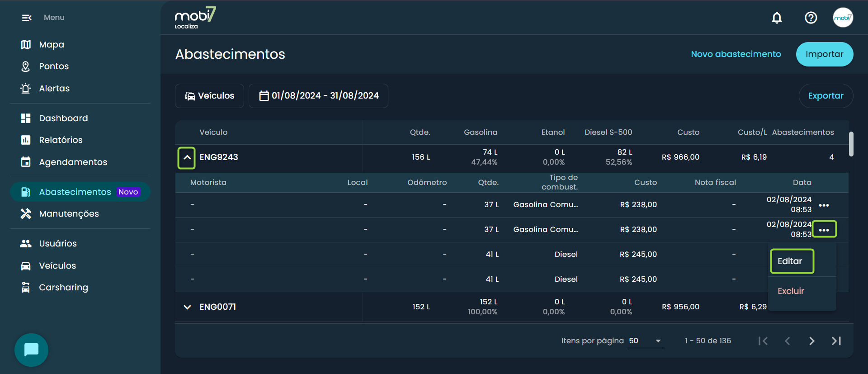The height and width of the screenshot is (374, 868).
Task: Open the Veículos car icon in sidebar
Action: point(26,265)
